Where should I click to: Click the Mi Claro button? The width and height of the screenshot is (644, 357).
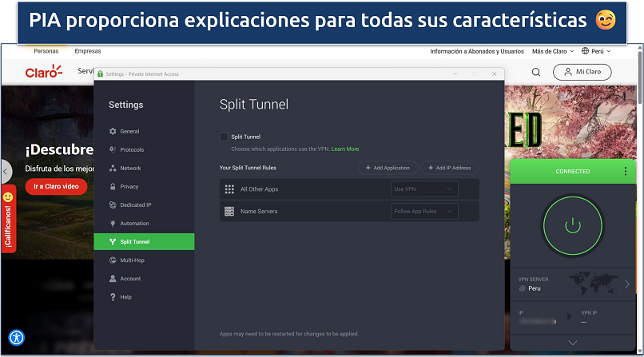(x=582, y=72)
